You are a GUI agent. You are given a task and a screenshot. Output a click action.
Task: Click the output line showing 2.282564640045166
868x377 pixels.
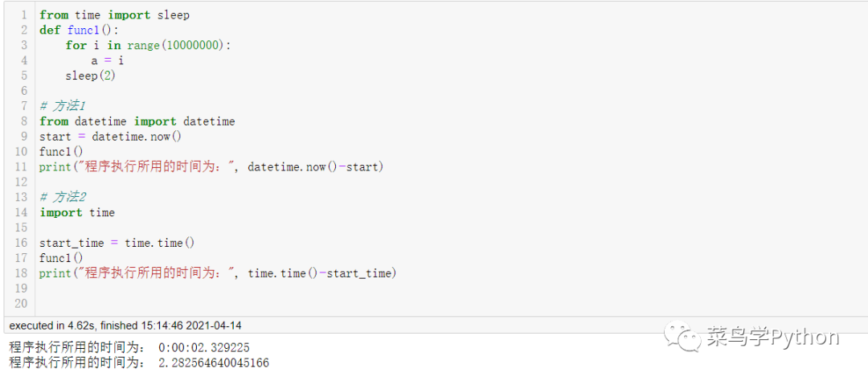pos(139,363)
